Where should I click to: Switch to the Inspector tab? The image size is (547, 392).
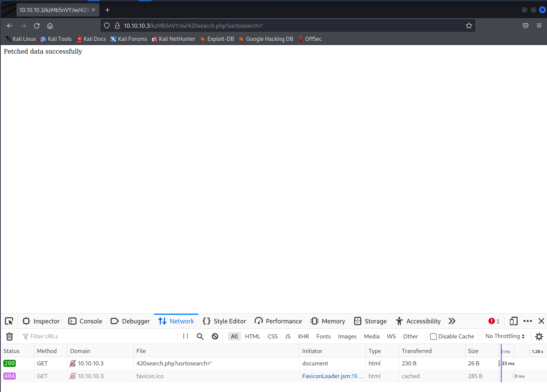[x=41, y=321]
